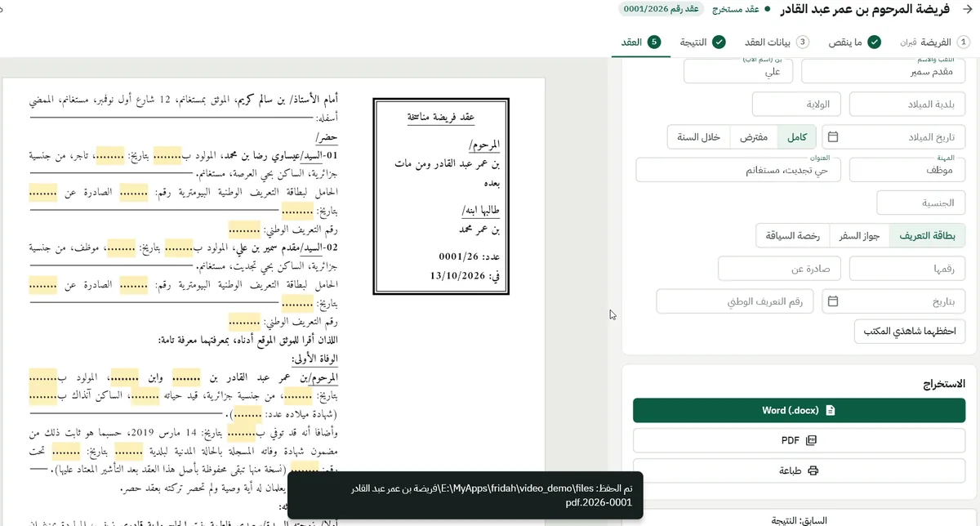The height and width of the screenshot is (526, 980).
Task: Click the تاريخ الميلاد date field
Action: click(x=893, y=137)
